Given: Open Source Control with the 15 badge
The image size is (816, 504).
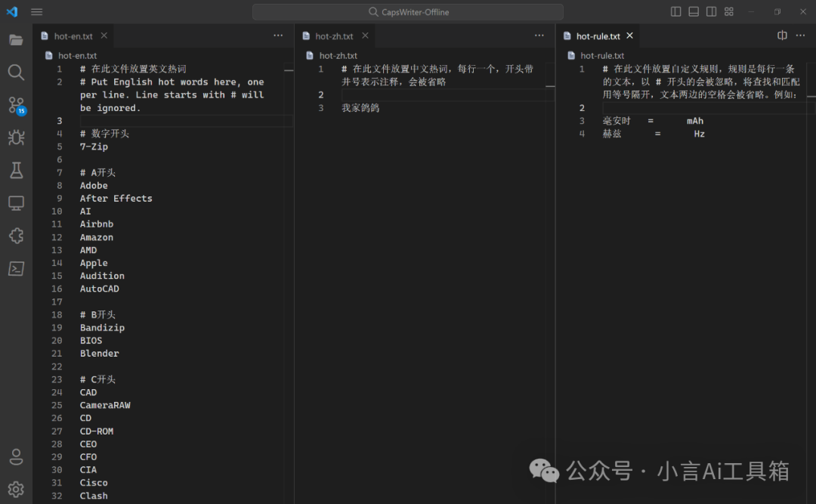Looking at the screenshot, I should pyautogui.click(x=16, y=105).
